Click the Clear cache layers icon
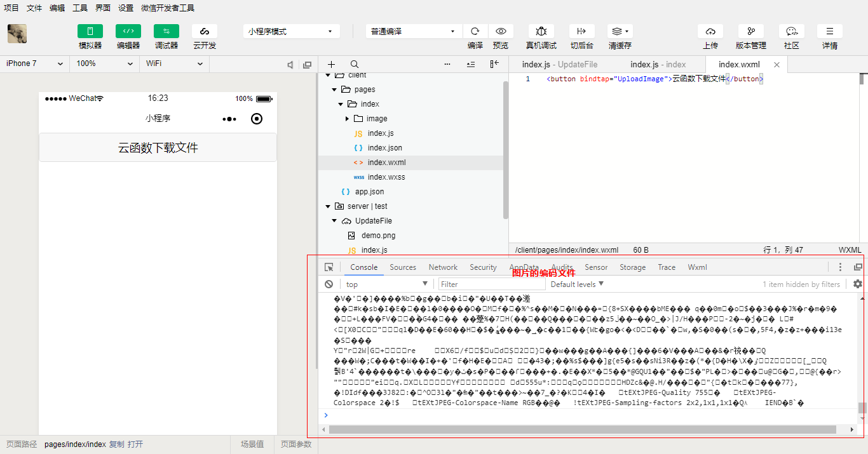This screenshot has height=454, width=868. [x=620, y=31]
